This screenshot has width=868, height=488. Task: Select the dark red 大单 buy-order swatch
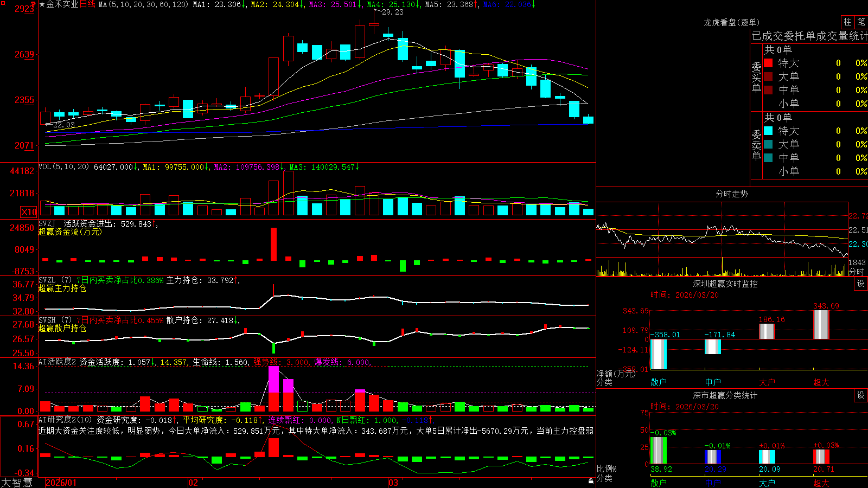click(x=768, y=76)
